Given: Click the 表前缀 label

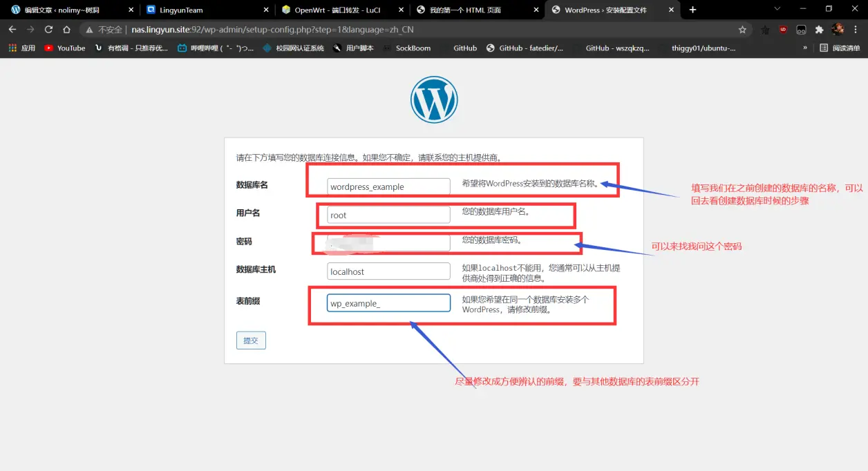Looking at the screenshot, I should (x=248, y=301).
